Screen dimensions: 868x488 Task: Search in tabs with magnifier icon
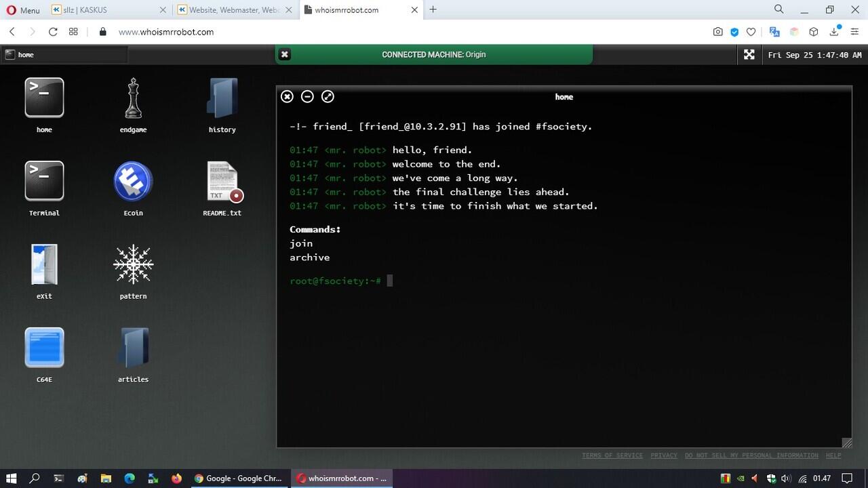click(x=779, y=9)
